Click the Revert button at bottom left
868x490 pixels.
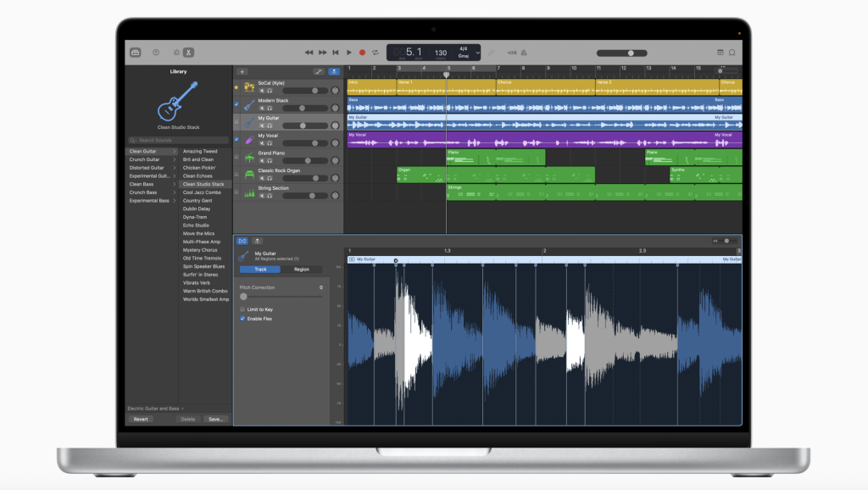click(141, 419)
